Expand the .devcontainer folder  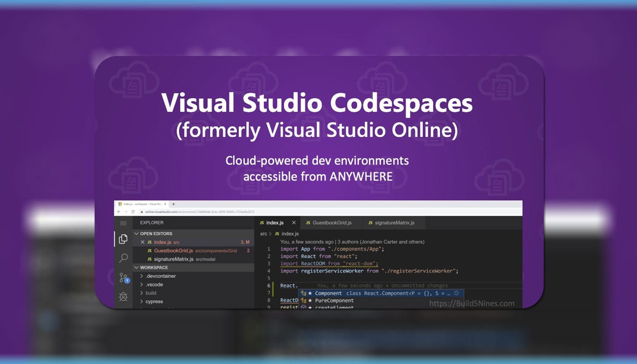pyautogui.click(x=193, y=276)
